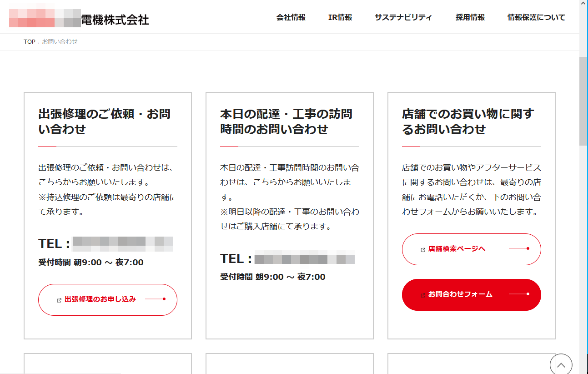Image resolution: width=588 pixels, height=374 pixels.
Task: Click the 配達・工事 TEL phone number
Action: tap(304, 259)
